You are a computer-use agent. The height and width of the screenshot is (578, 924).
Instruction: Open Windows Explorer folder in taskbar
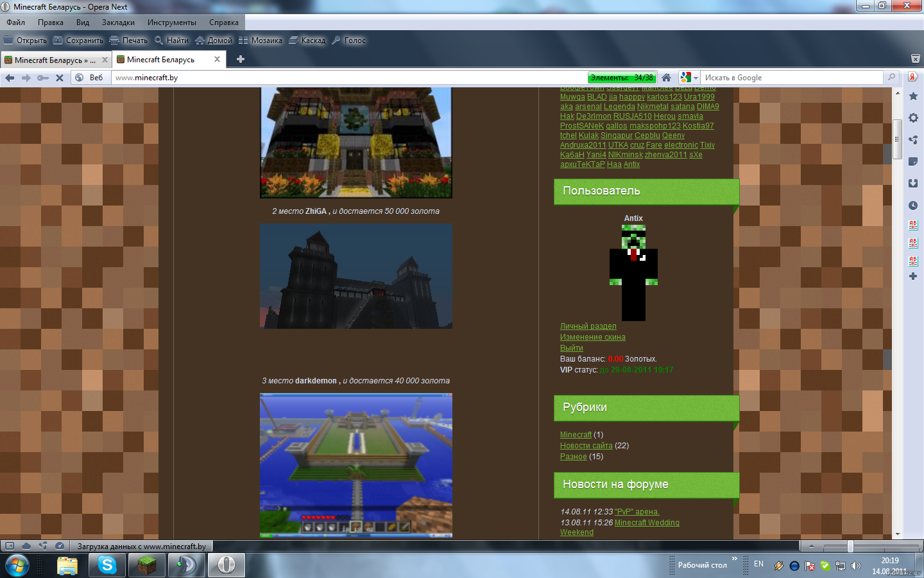tap(67, 565)
